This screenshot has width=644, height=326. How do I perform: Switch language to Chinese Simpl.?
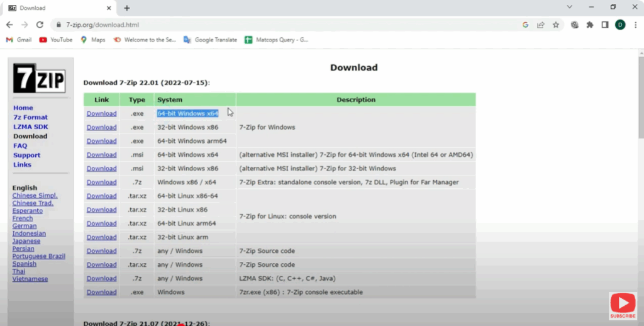click(35, 196)
